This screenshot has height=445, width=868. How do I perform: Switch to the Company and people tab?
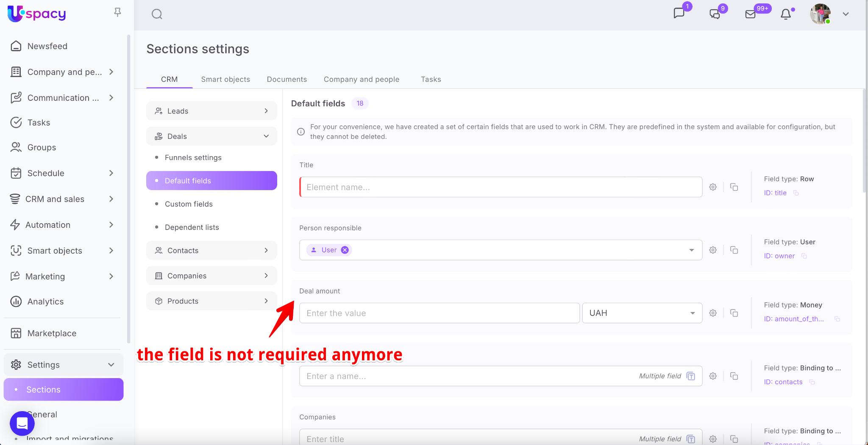click(x=361, y=80)
